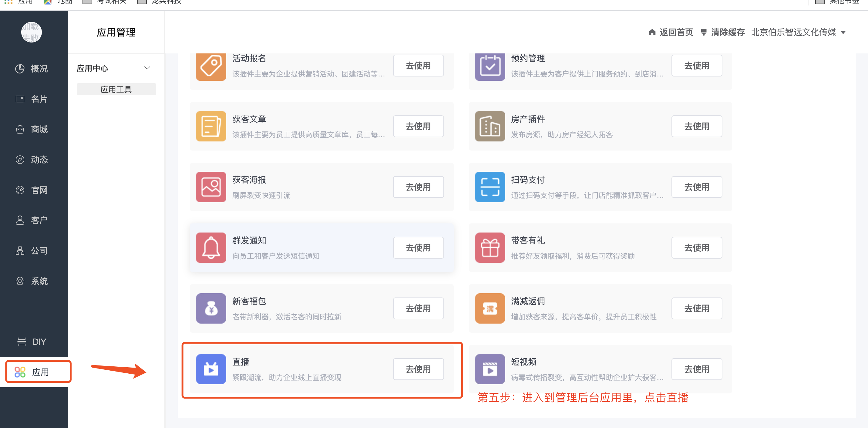Click the 获客海报 picture icon
The height and width of the screenshot is (428, 868).
pyautogui.click(x=211, y=187)
